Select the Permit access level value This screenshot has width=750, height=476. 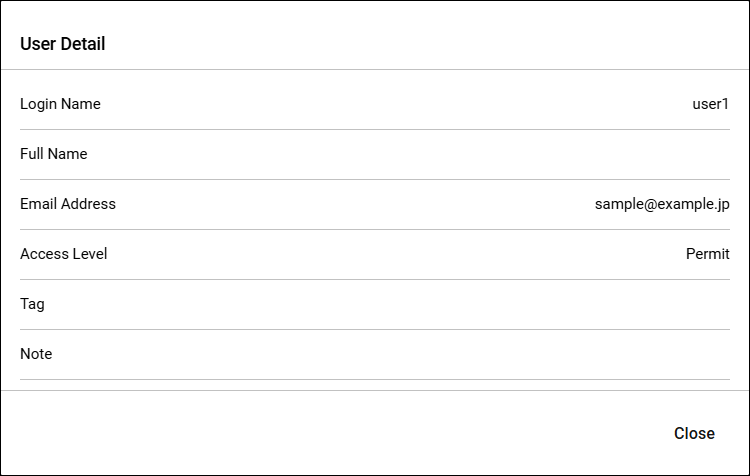(707, 254)
